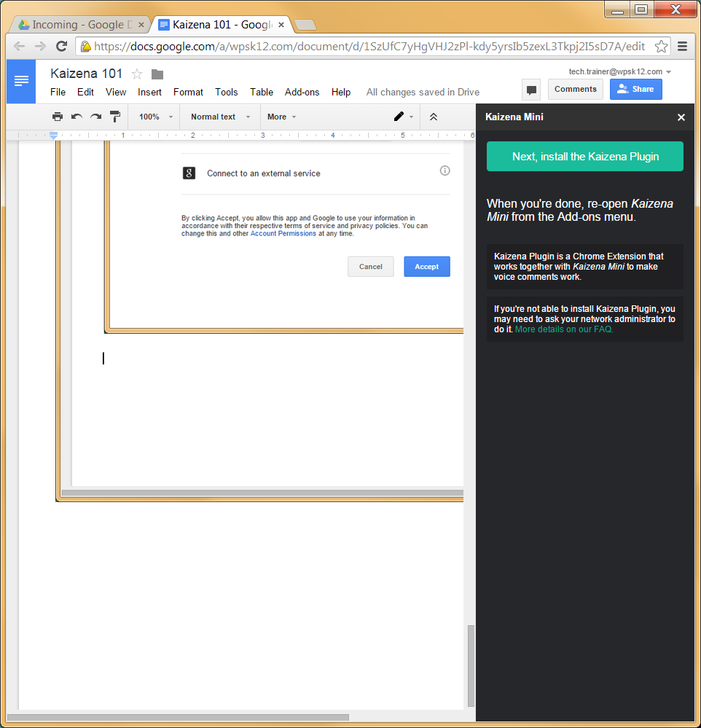Image resolution: width=701 pixels, height=728 pixels.
Task: Open the Edit menu
Action: 85,92
